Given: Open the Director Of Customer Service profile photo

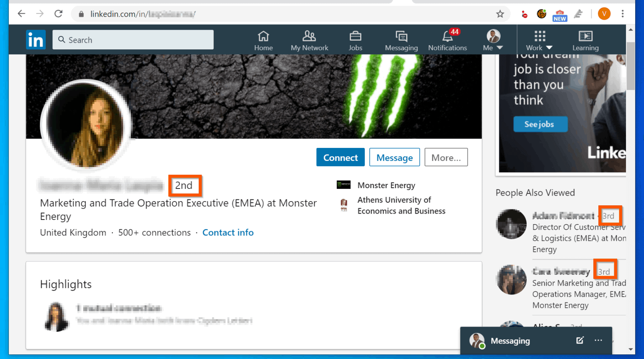Looking at the screenshot, I should coord(511,224).
